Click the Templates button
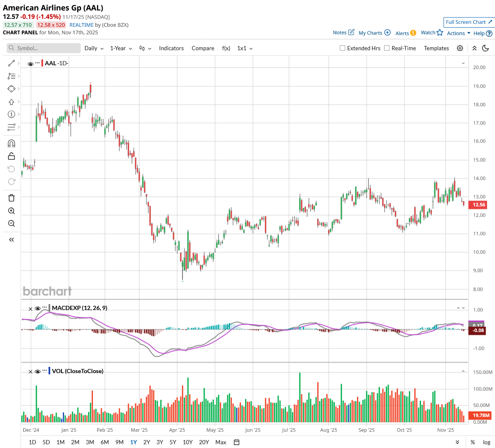Viewport: 495px width, 448px height. [x=436, y=48]
